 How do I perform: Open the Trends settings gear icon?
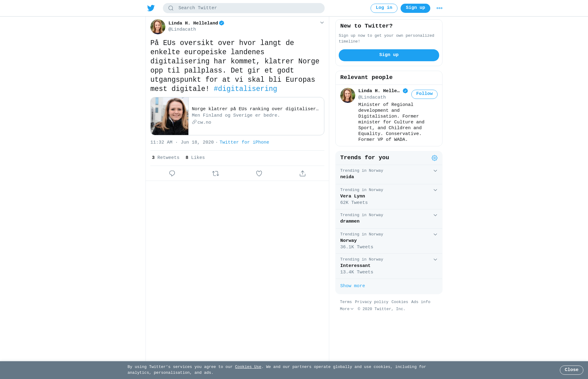pos(435,158)
